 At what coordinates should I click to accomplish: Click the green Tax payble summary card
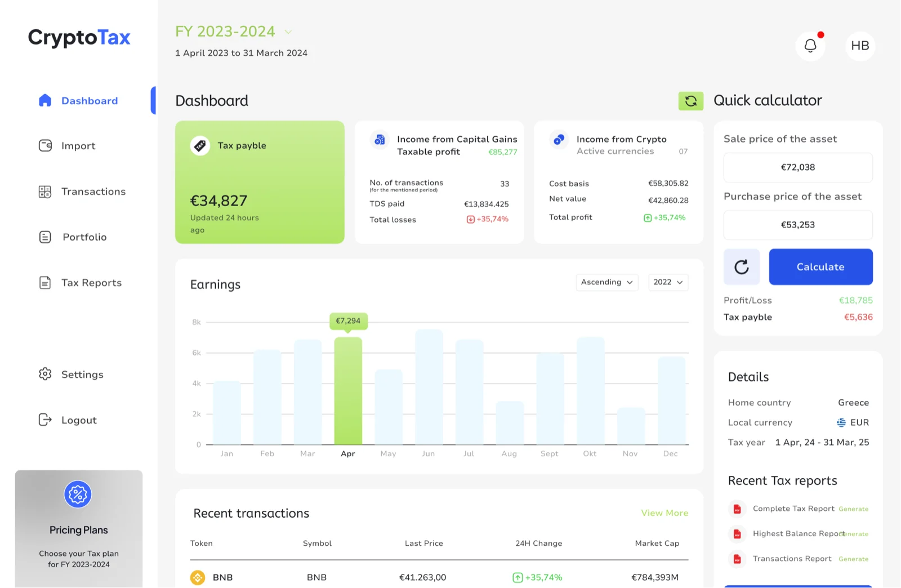[260, 182]
